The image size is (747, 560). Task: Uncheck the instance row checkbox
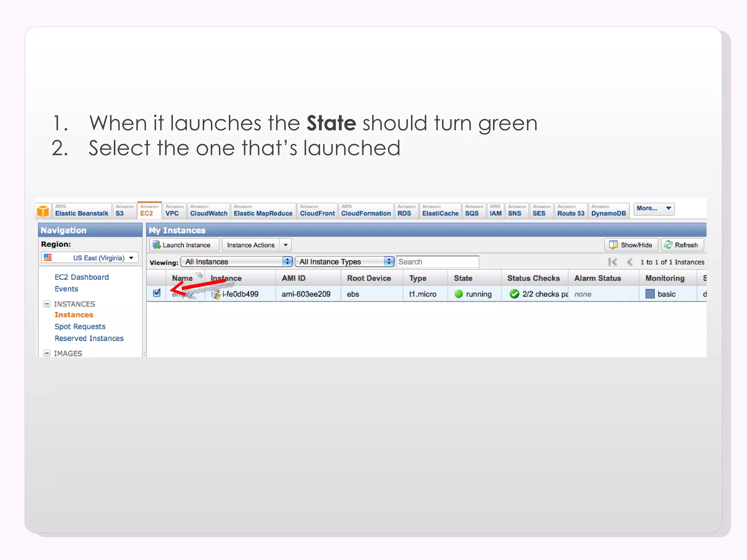tap(157, 293)
